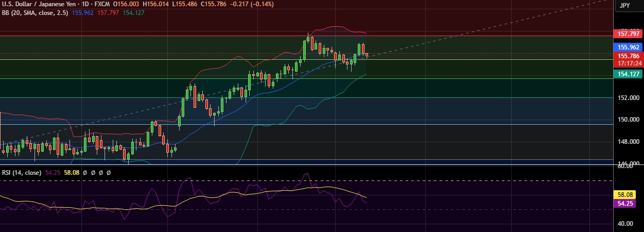Click the 152.000 price axis label
The image size is (644, 232).
[628, 97]
